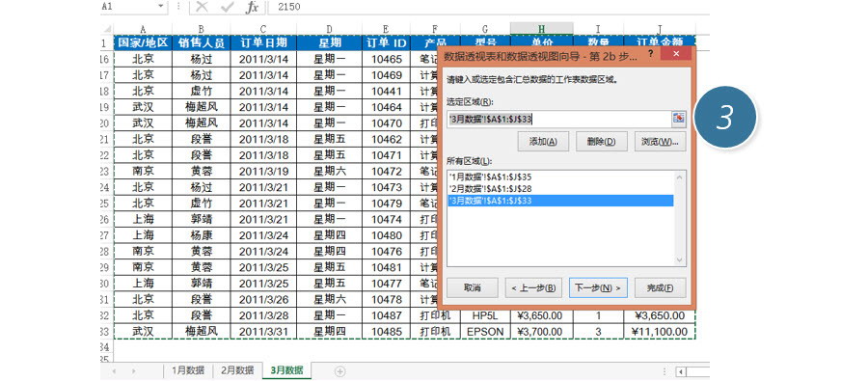Select row 16 header
868x381 pixels.
tap(105, 59)
